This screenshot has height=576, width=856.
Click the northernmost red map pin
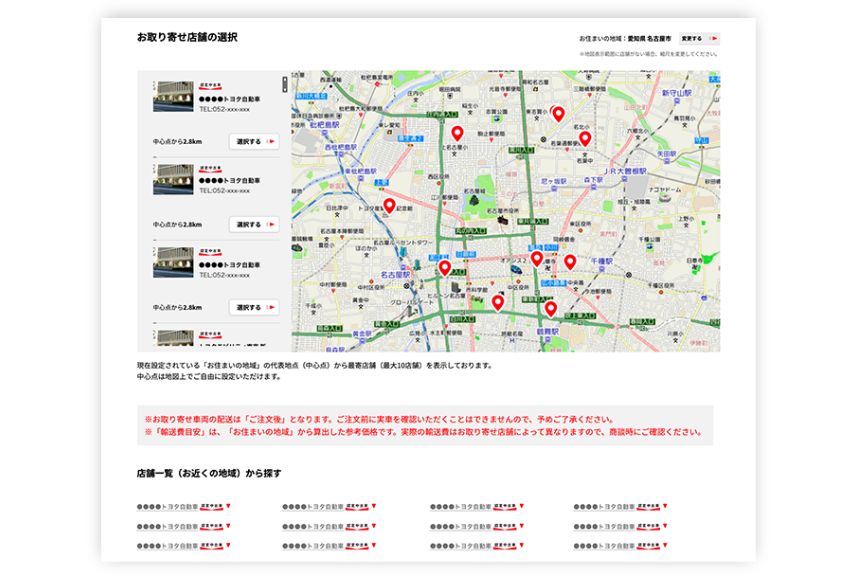click(x=558, y=114)
